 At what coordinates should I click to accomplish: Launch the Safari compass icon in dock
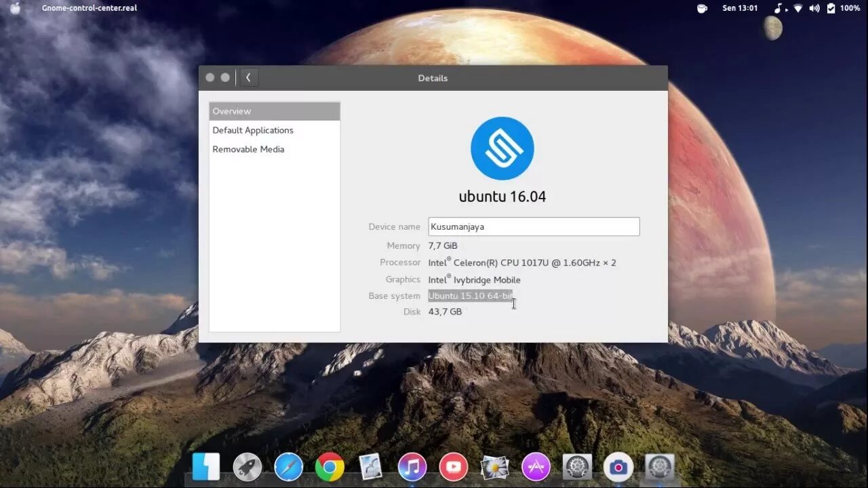289,467
